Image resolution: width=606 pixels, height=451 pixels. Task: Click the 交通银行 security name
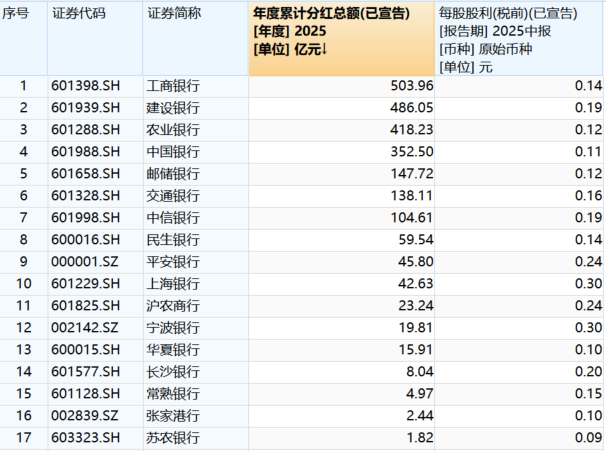(173, 196)
